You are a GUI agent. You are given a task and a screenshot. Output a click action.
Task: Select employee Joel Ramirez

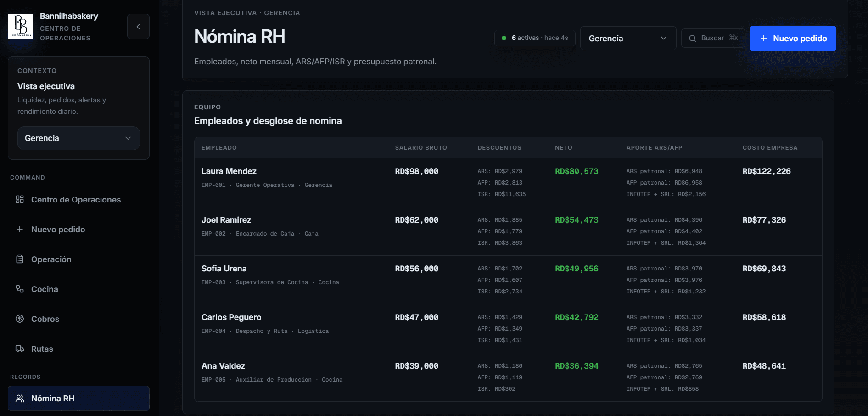[226, 220]
